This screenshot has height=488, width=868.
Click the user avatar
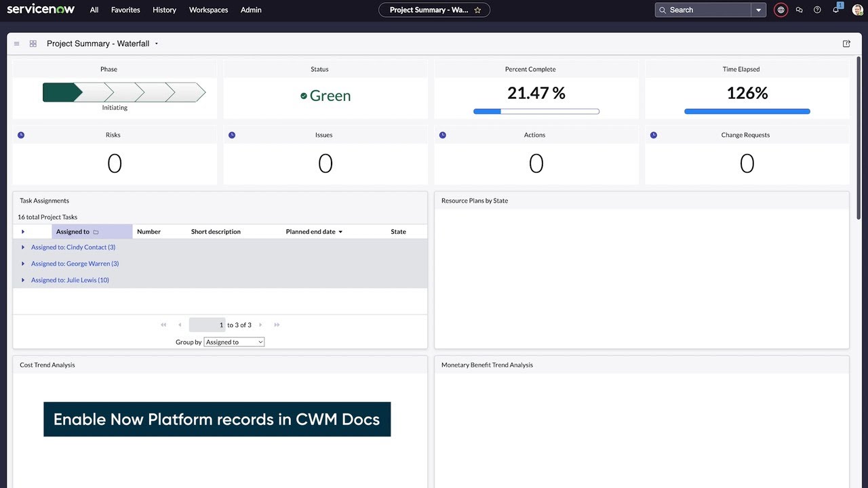(x=857, y=9)
